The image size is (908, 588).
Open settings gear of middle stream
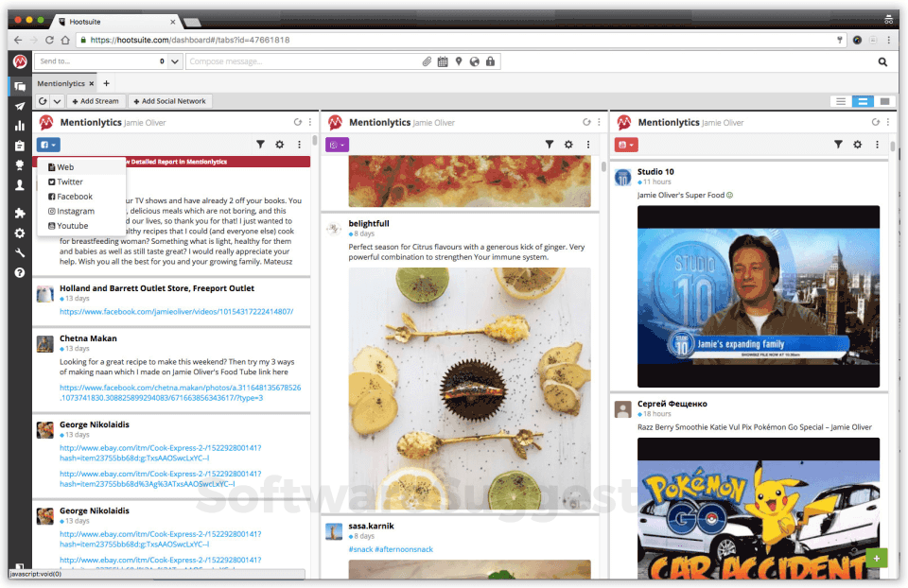[x=568, y=145]
